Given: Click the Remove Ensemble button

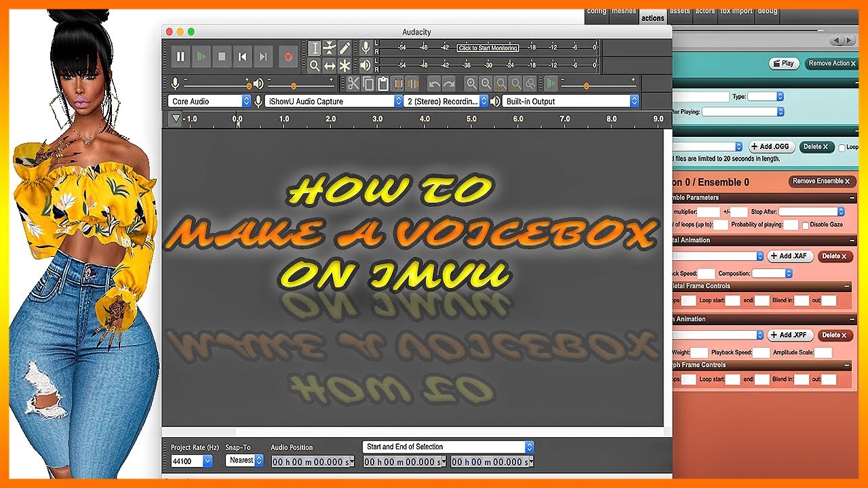Looking at the screenshot, I should tap(823, 182).
